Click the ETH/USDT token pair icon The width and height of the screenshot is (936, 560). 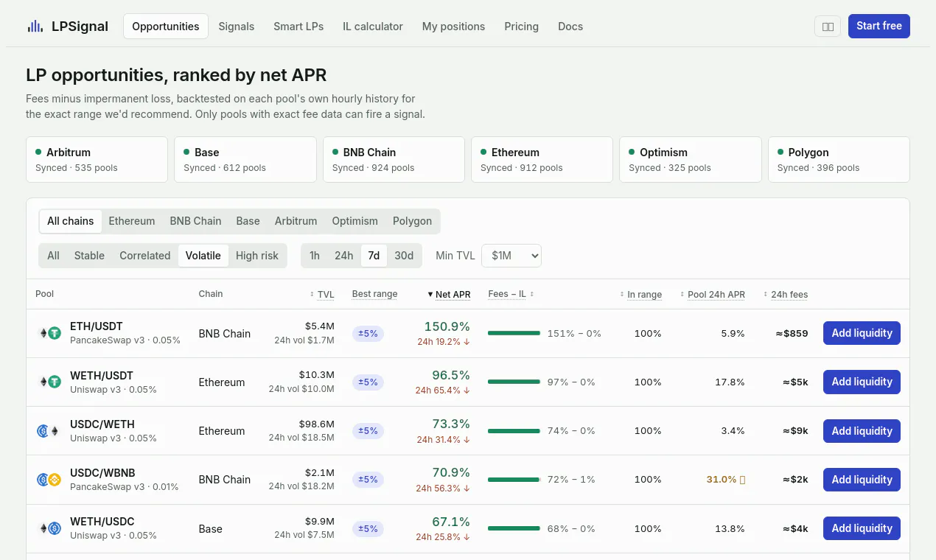[49, 333]
